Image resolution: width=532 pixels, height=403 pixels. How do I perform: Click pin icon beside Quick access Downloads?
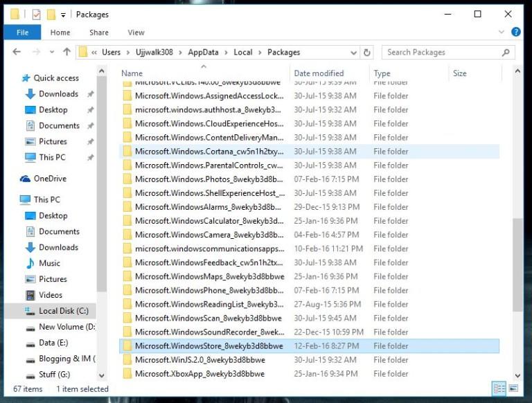90,94
